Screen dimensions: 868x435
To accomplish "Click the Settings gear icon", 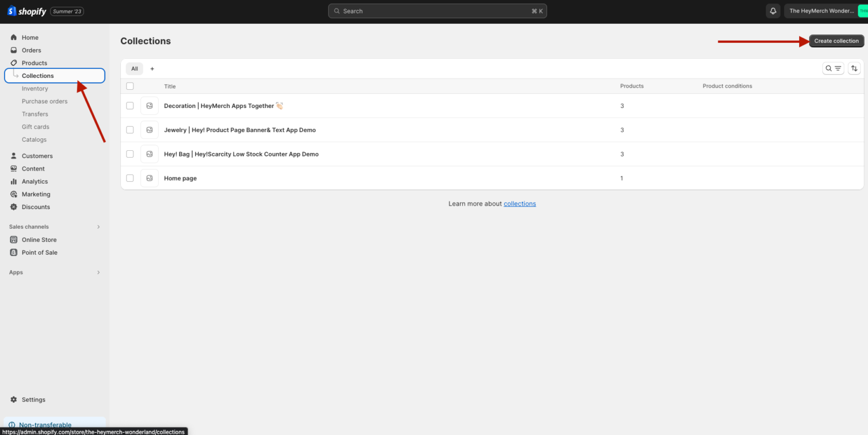I will 14,399.
